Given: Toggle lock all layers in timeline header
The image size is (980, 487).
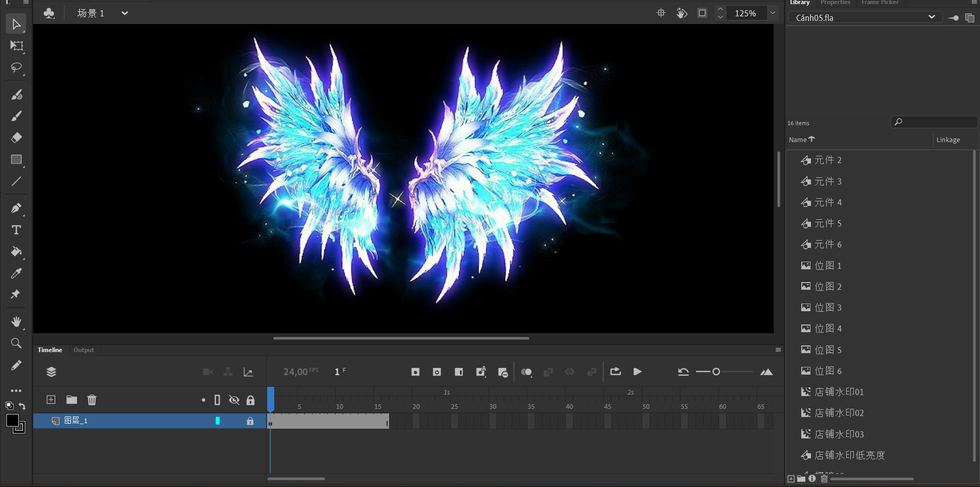Looking at the screenshot, I should 250,400.
